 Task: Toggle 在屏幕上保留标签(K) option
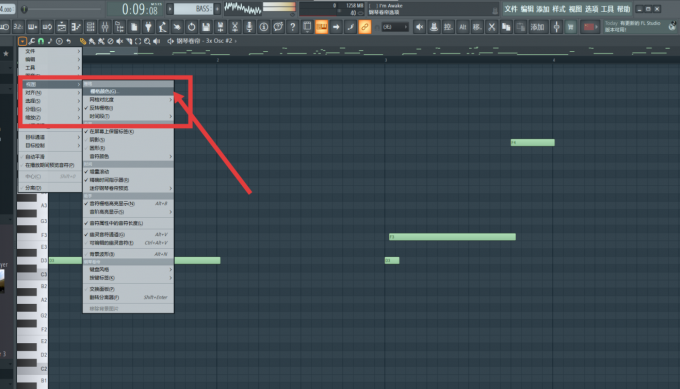click(x=128, y=131)
